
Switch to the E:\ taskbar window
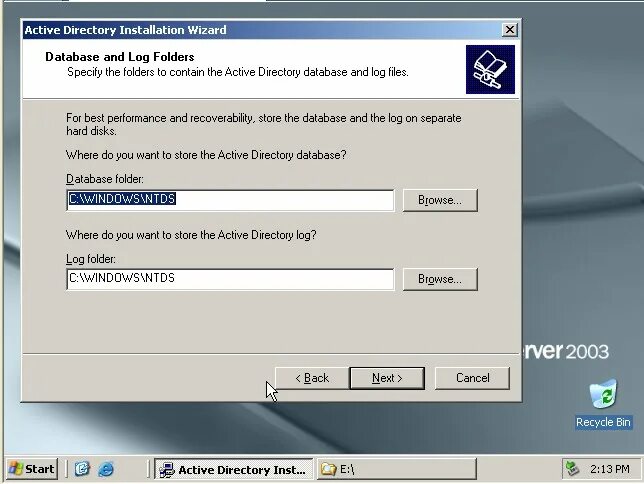(396, 469)
